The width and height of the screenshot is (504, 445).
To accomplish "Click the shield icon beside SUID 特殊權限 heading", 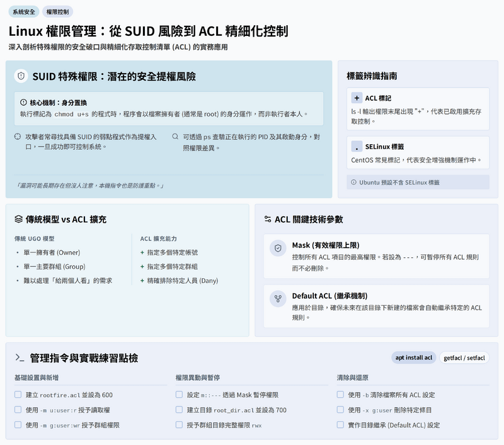I will [21, 76].
